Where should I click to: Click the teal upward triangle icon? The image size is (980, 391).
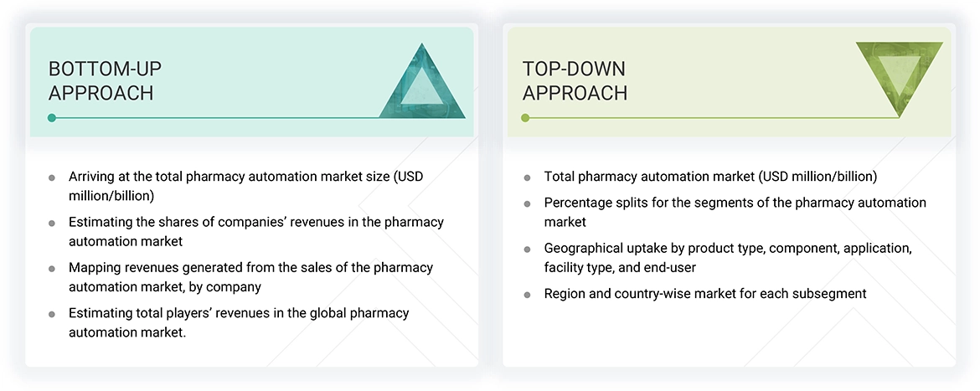[422, 85]
